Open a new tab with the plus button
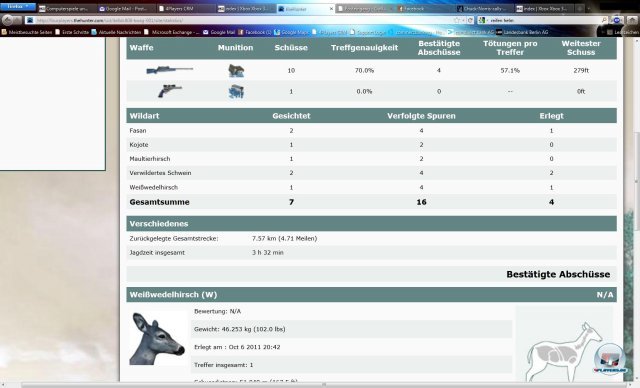The image size is (640, 388). (x=579, y=9)
